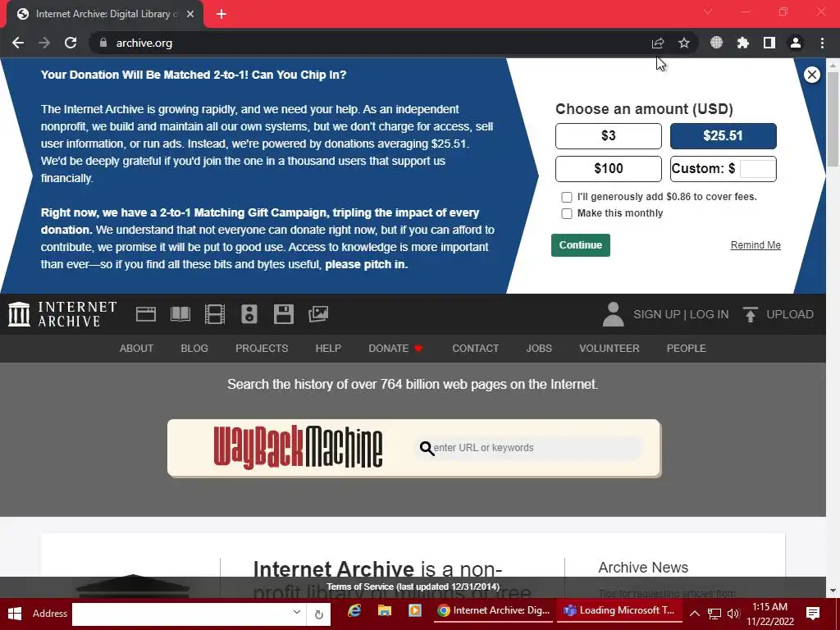The height and width of the screenshot is (630, 840).
Task: Close the Internet Archive browser tab
Action: tap(190, 14)
